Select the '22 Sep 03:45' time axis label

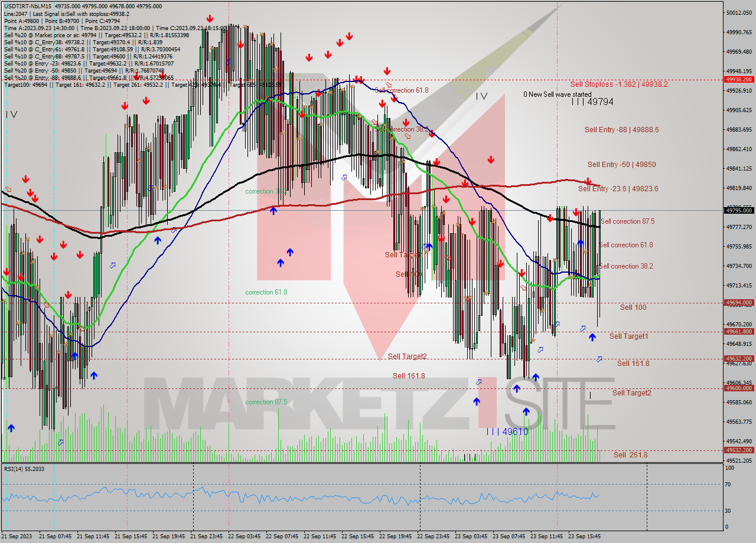pos(243,537)
